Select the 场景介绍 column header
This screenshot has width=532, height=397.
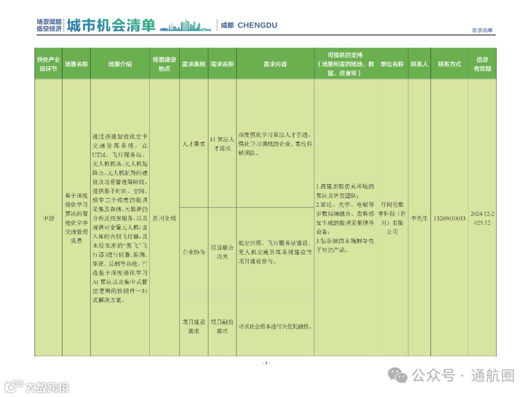(120, 64)
